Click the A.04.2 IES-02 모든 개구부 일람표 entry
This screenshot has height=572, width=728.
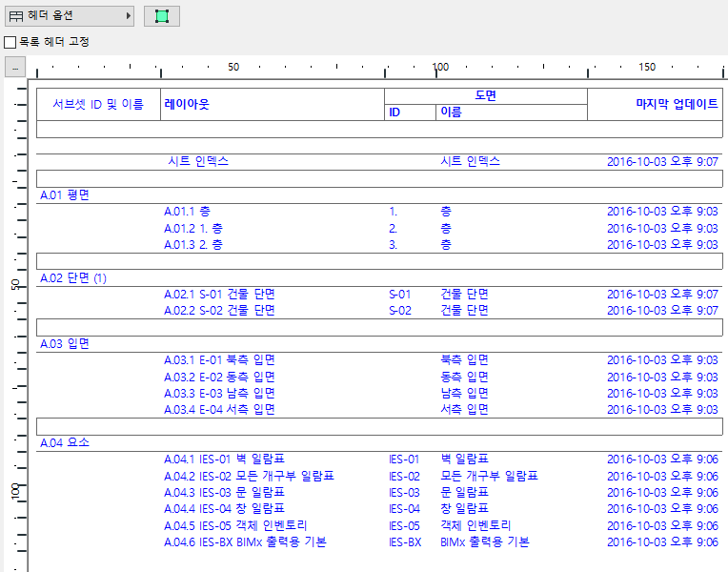tap(249, 477)
